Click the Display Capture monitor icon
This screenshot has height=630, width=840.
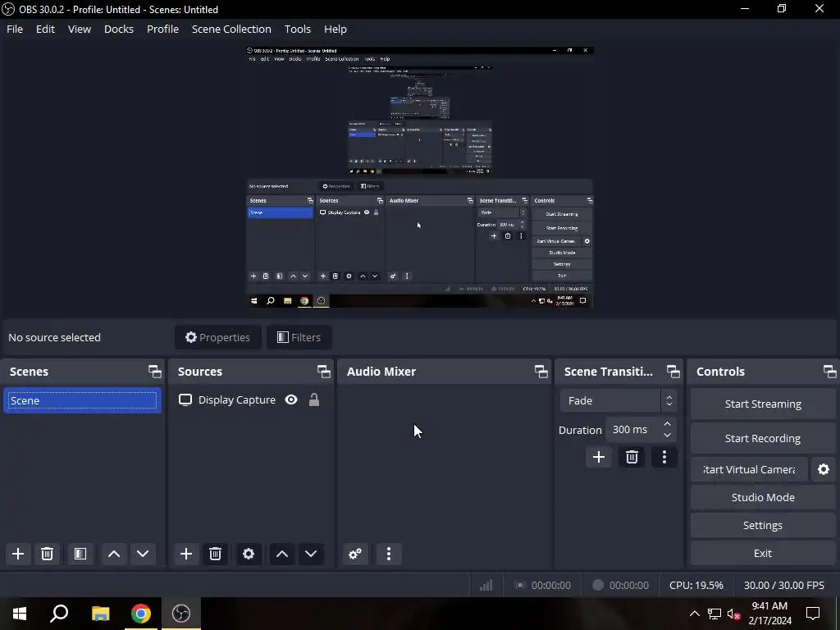coord(185,399)
